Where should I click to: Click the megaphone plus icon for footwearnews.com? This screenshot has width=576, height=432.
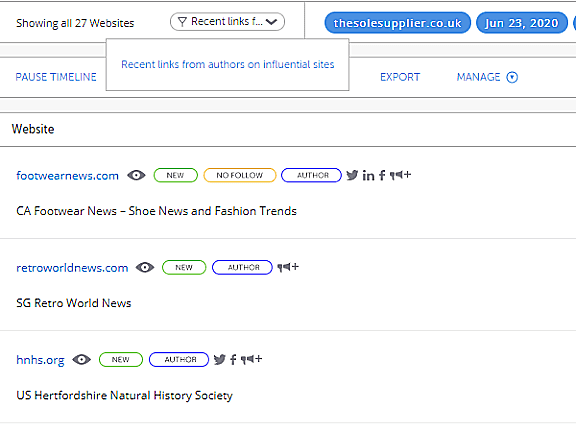(400, 175)
